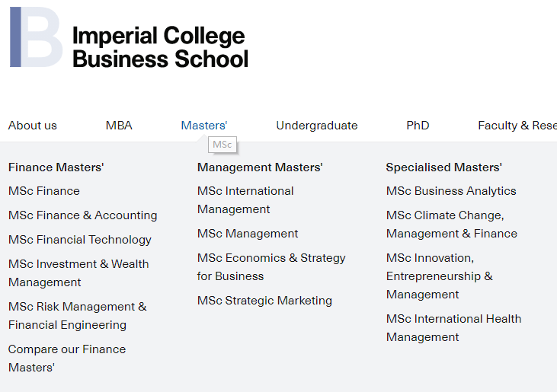Select MSc Strategic Marketing
Screen dimensions: 557x392
pyautogui.click(x=264, y=301)
